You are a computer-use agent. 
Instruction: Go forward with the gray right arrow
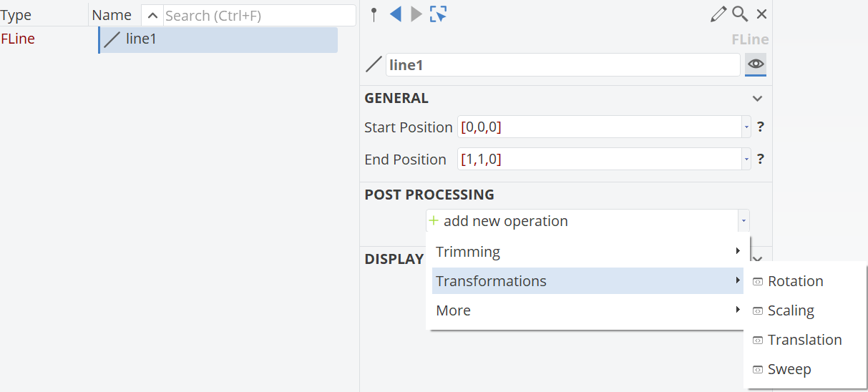[x=416, y=14]
